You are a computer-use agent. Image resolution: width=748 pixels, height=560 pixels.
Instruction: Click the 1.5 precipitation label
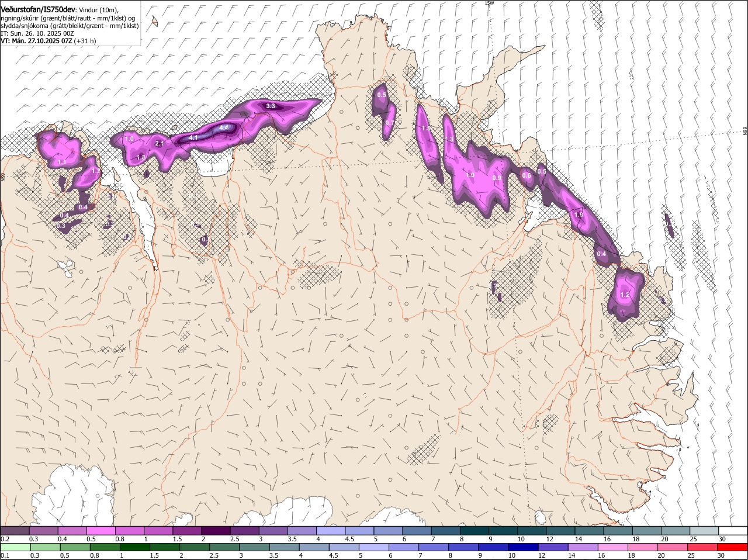point(426,128)
